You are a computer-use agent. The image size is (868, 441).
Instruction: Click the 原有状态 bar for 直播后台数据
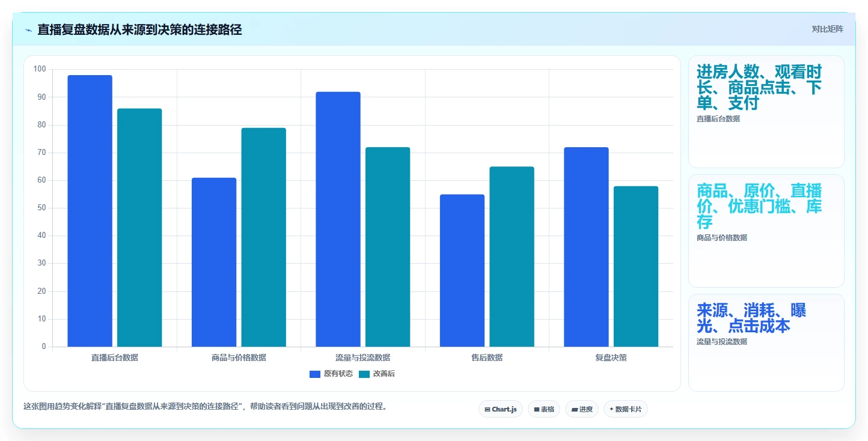click(90, 211)
